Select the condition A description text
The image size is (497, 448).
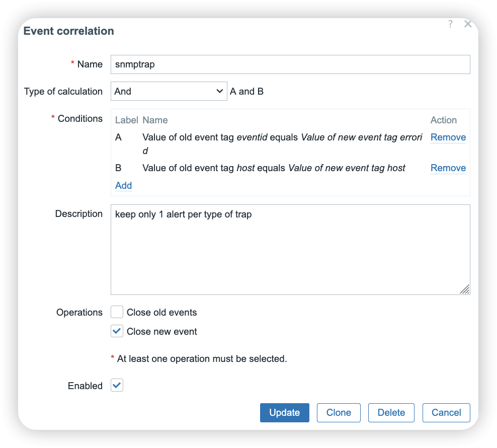point(282,137)
